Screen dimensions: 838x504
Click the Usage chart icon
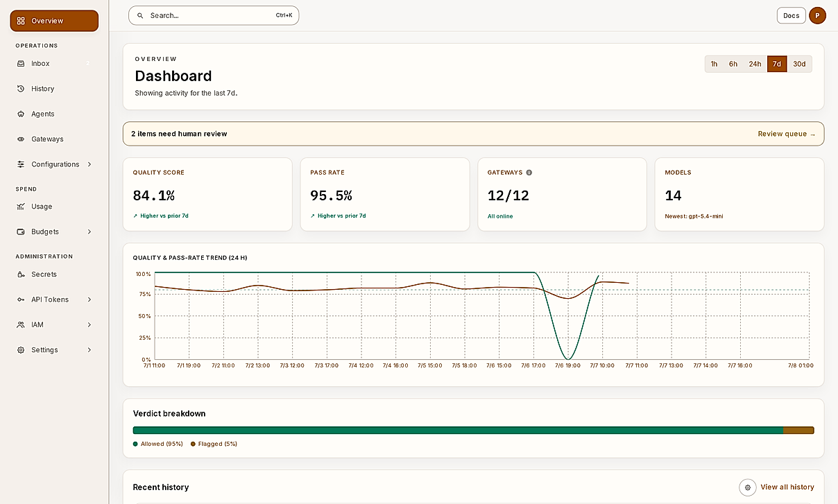point(21,207)
